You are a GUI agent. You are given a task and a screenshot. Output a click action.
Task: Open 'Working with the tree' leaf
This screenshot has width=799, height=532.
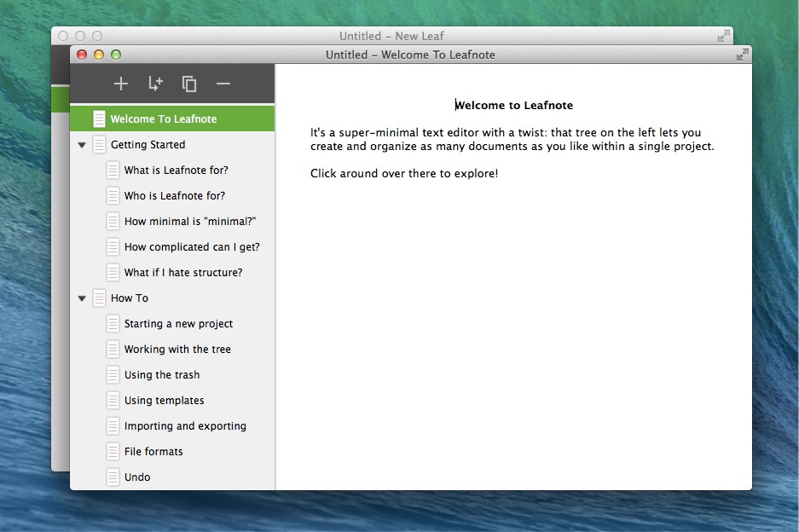click(x=172, y=349)
